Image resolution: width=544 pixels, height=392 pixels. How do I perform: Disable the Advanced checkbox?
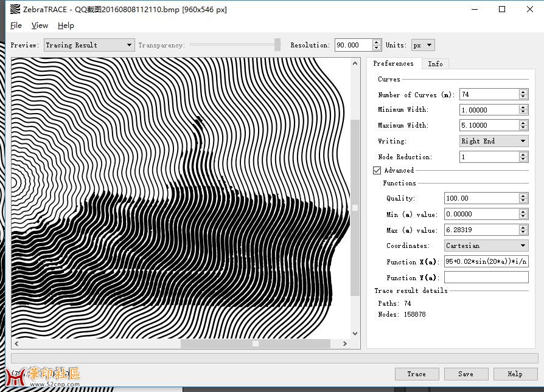[x=377, y=171]
